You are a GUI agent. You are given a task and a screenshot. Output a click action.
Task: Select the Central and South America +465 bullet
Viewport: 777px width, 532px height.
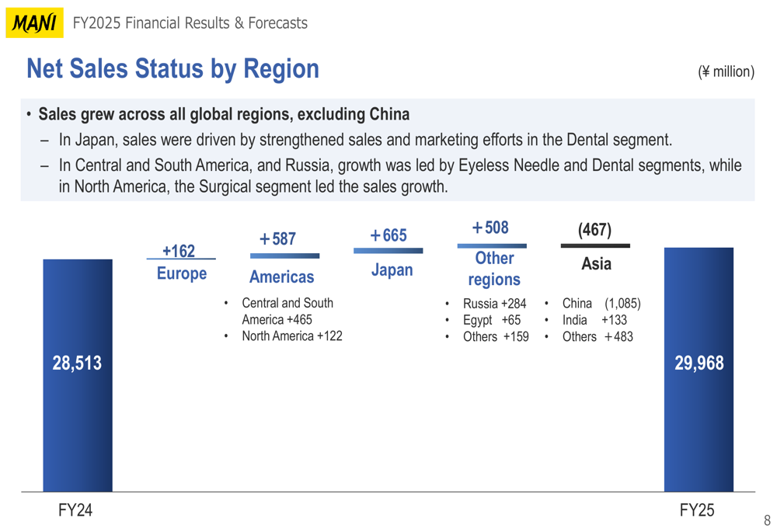[287, 311]
